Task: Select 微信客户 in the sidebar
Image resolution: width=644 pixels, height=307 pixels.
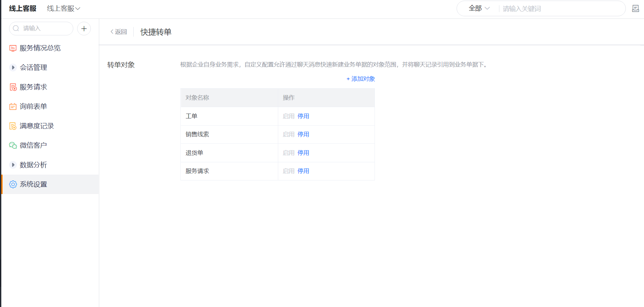Action: tap(33, 145)
